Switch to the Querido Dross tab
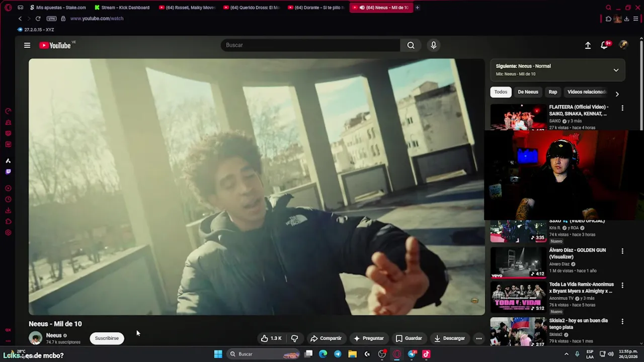This screenshot has height=362, width=644. point(251,8)
